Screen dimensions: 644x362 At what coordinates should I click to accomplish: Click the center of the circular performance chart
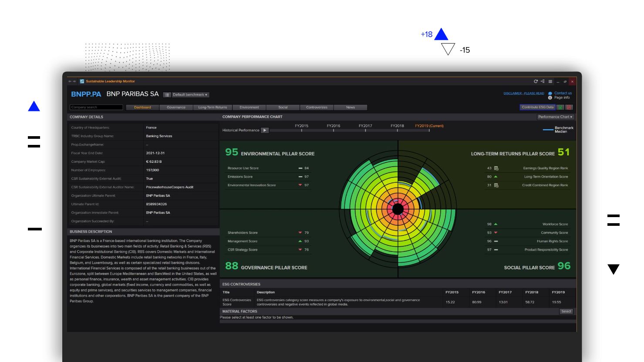tap(398, 209)
